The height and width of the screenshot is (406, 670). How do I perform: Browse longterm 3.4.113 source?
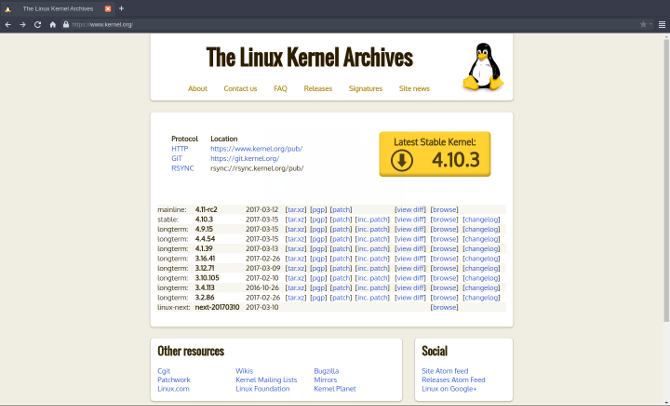(x=444, y=288)
